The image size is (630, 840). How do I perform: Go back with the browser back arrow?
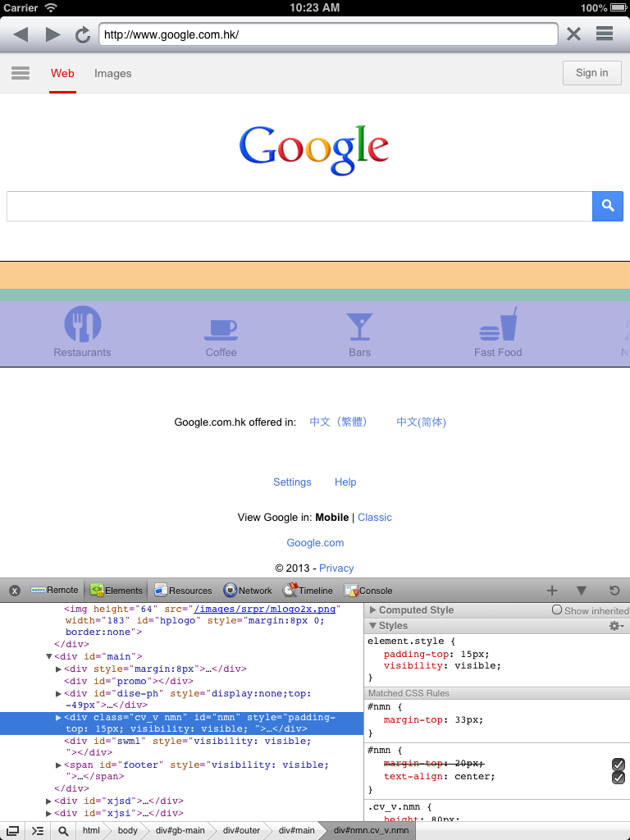(21, 34)
